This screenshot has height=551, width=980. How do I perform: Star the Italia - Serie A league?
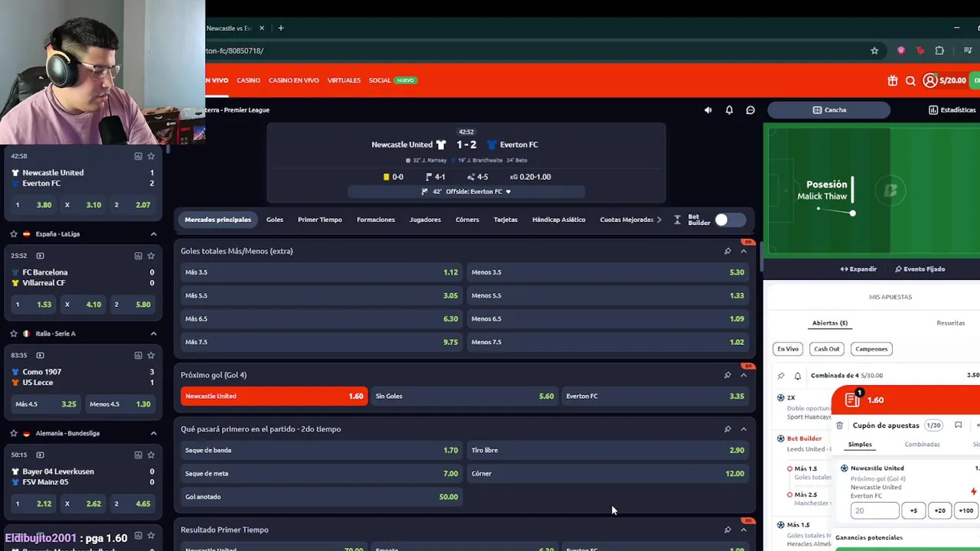pyautogui.click(x=14, y=334)
